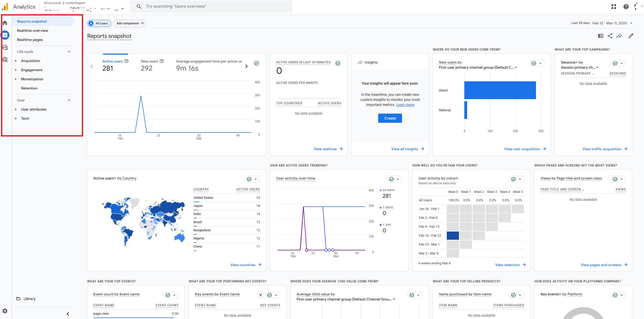
Task: Open filter icon on Key events card
Action: click(x=260, y=295)
